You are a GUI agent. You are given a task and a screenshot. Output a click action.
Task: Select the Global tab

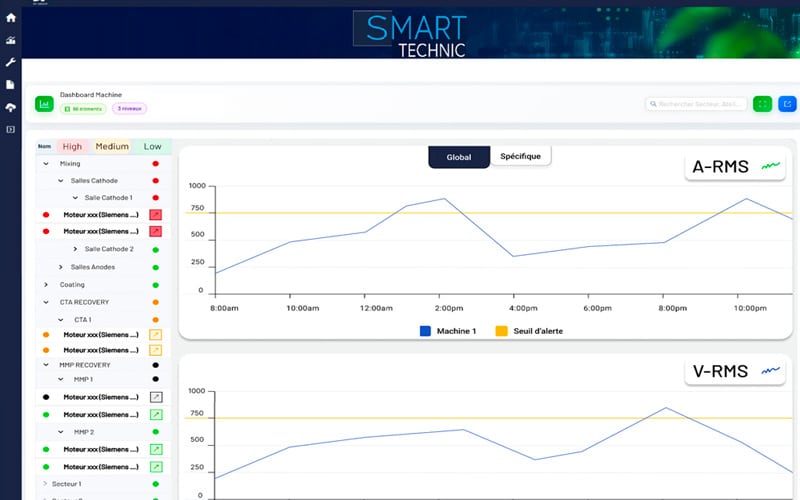tap(459, 157)
